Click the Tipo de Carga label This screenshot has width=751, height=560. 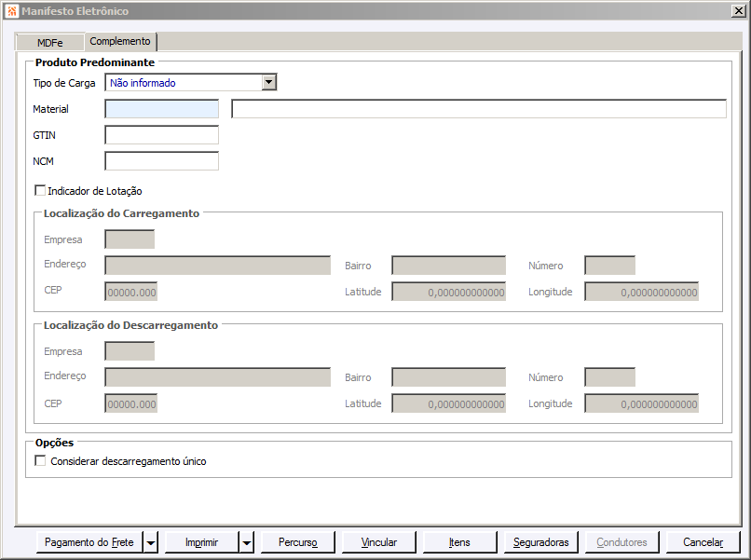point(64,83)
